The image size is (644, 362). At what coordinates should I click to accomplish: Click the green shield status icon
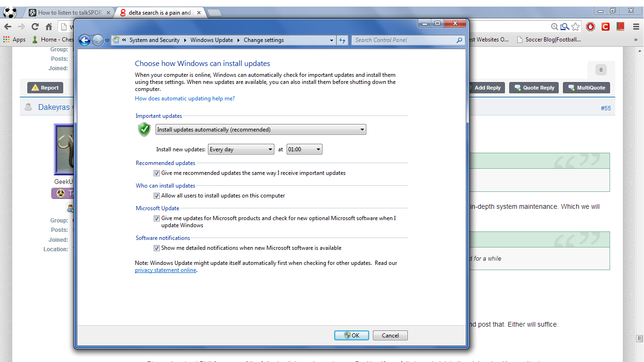click(144, 130)
